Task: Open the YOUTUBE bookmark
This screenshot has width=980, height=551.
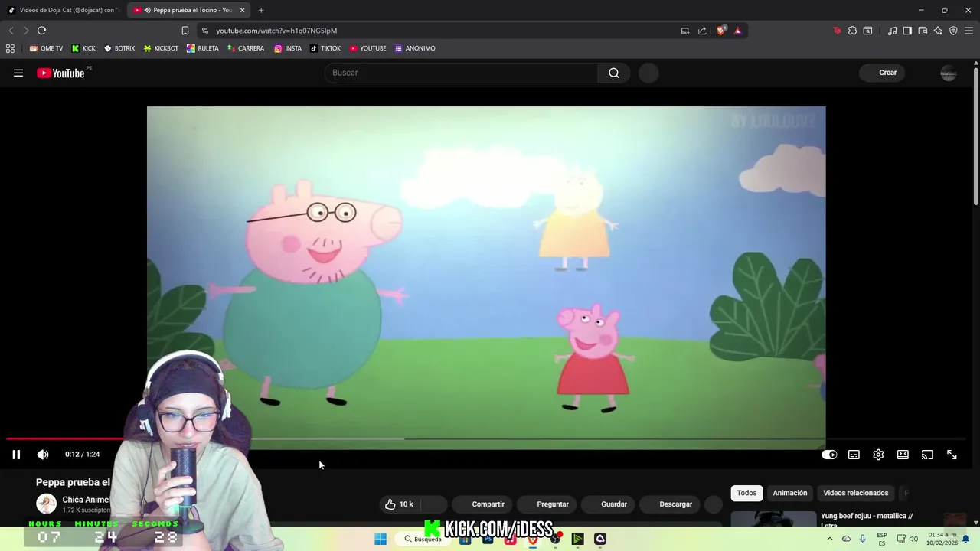Action: (367, 48)
